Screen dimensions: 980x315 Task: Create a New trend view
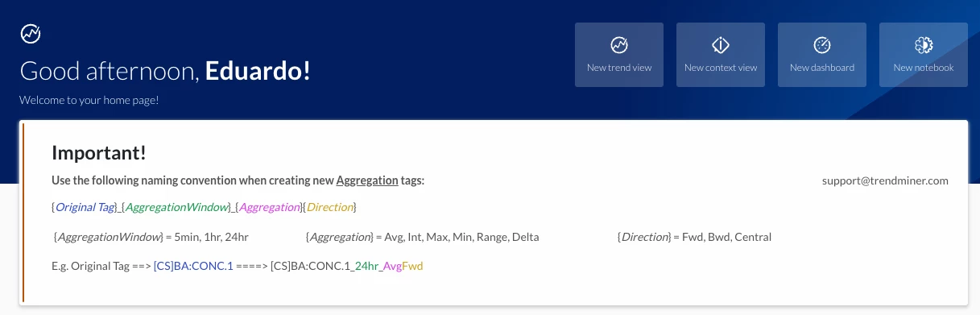pyautogui.click(x=619, y=55)
